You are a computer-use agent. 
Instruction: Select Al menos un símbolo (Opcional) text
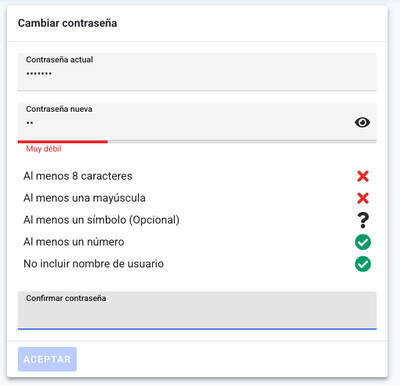tap(101, 220)
